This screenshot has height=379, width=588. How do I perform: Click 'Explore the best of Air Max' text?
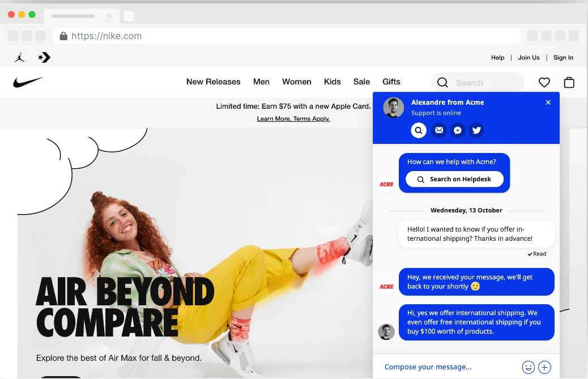[119, 358]
